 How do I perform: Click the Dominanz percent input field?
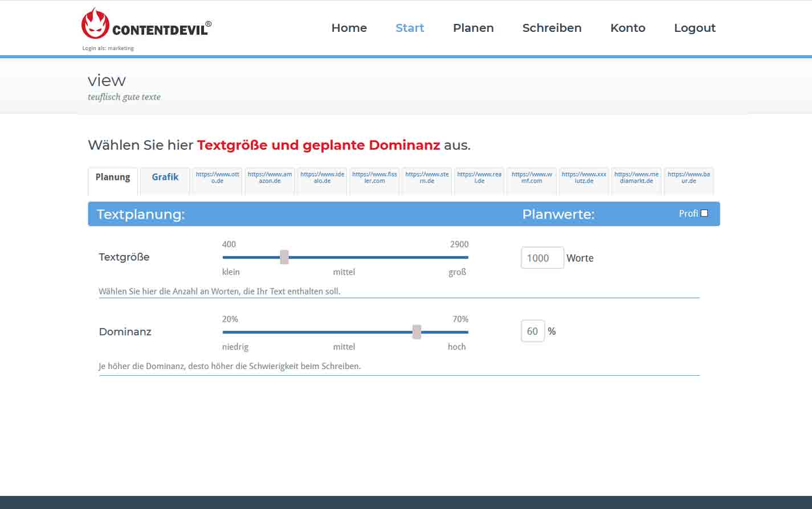pyautogui.click(x=532, y=331)
